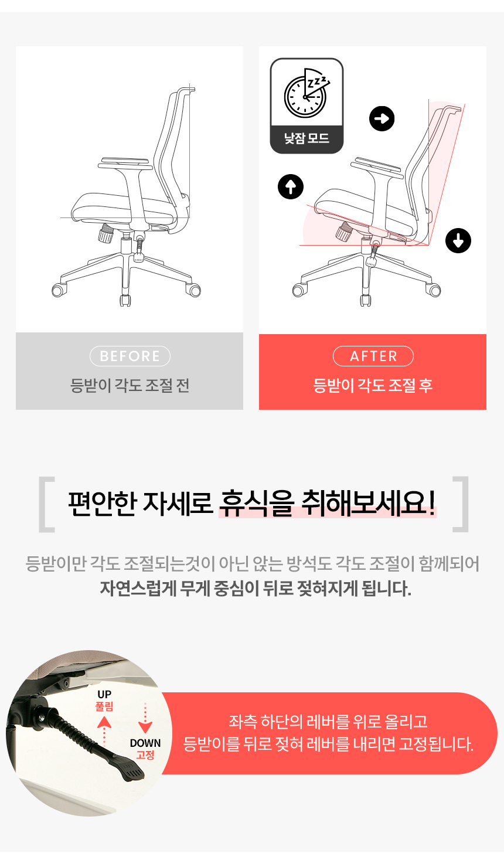Click the down arrow circle icon
504x860 pixels.
[x=458, y=240]
